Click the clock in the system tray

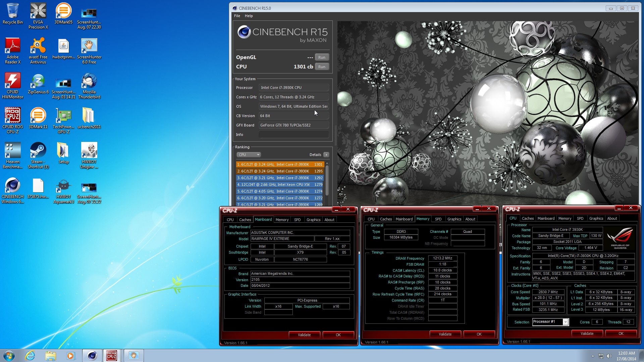[x=626, y=356]
